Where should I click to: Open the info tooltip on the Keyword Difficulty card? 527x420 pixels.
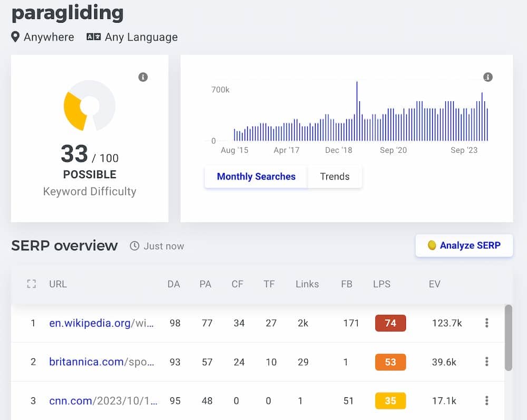click(x=142, y=76)
